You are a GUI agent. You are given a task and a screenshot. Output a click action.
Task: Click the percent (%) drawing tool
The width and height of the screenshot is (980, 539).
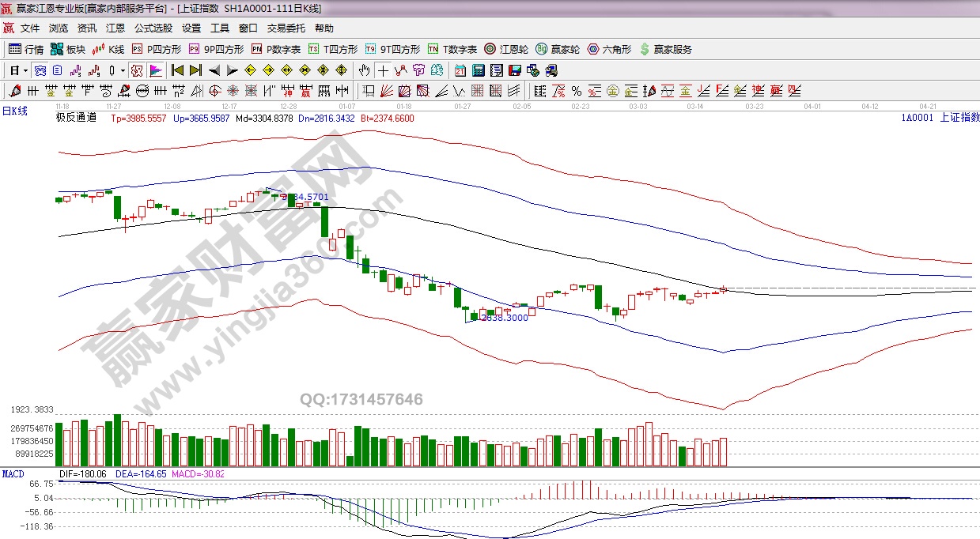(577, 91)
